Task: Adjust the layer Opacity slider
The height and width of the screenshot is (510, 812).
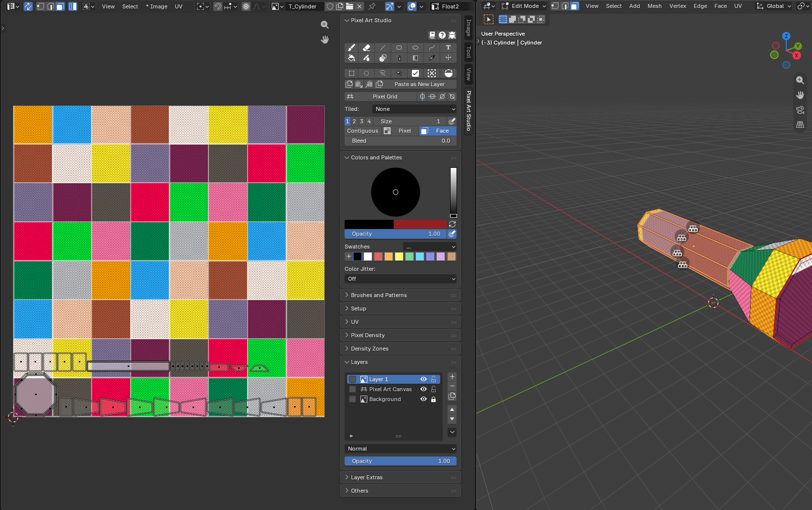Action: (x=401, y=461)
